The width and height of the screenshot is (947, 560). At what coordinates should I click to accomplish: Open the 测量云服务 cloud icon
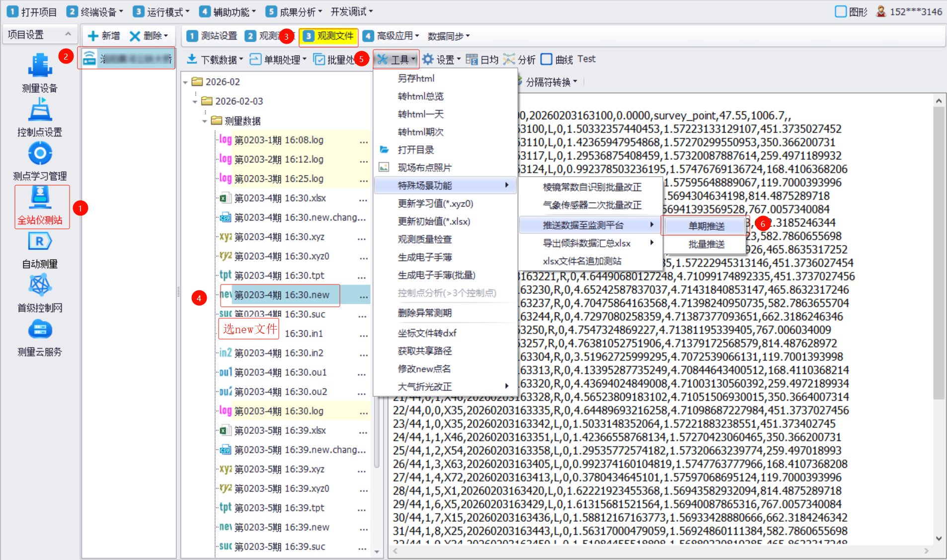(40, 330)
